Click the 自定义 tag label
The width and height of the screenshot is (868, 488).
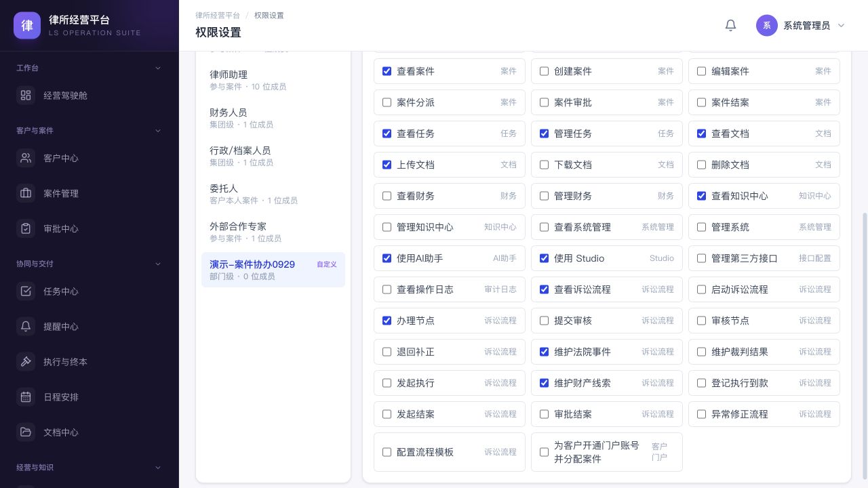[327, 264]
